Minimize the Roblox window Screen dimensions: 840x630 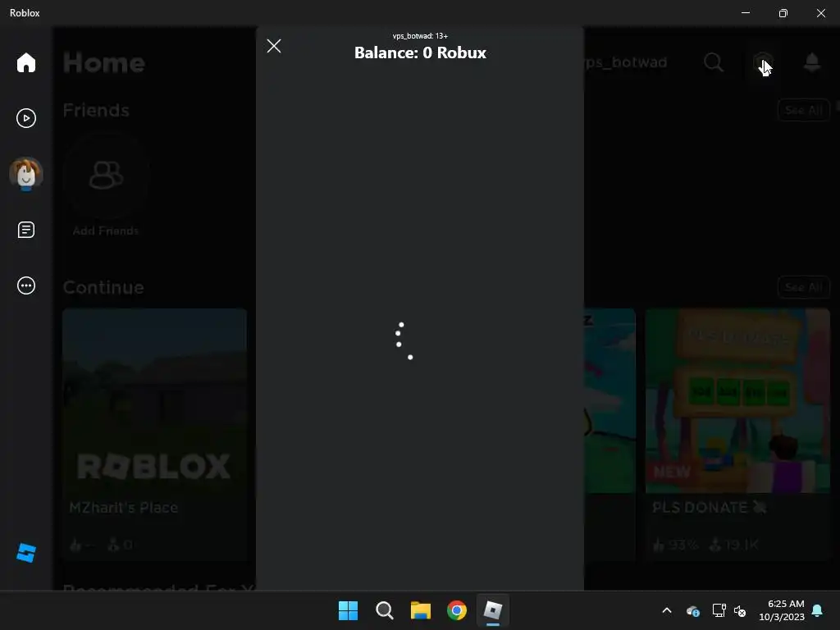point(746,13)
